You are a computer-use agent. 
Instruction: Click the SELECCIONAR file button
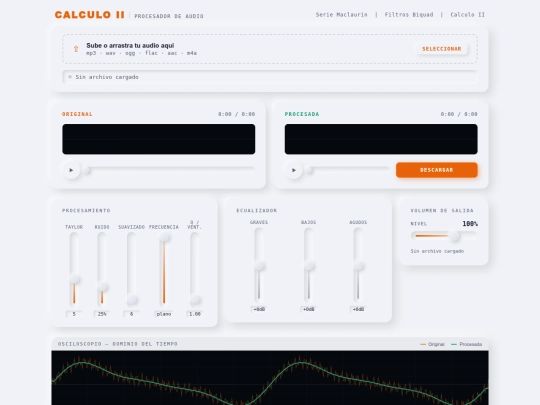pos(442,49)
